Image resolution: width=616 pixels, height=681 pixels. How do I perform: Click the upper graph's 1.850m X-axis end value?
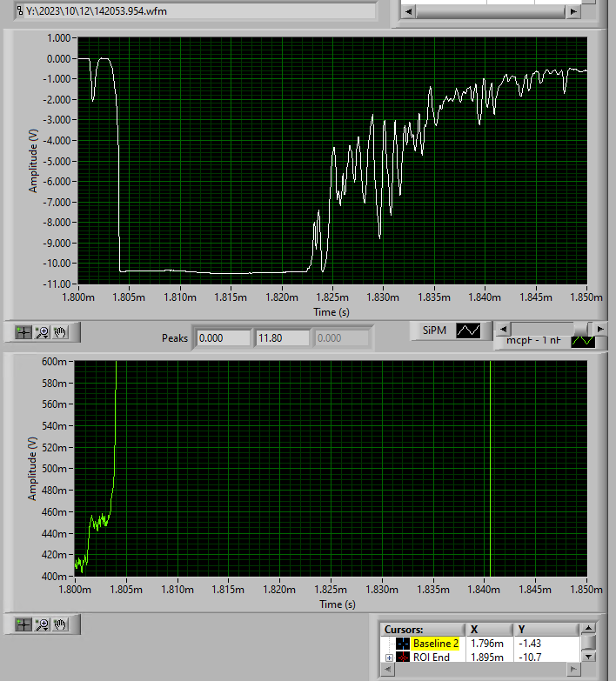click(x=586, y=297)
